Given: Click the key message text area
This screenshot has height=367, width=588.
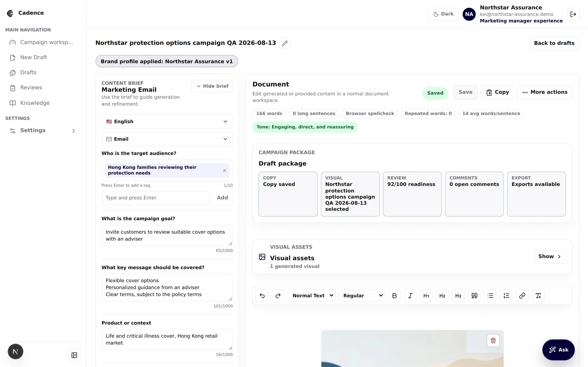Looking at the screenshot, I should 167,288.
